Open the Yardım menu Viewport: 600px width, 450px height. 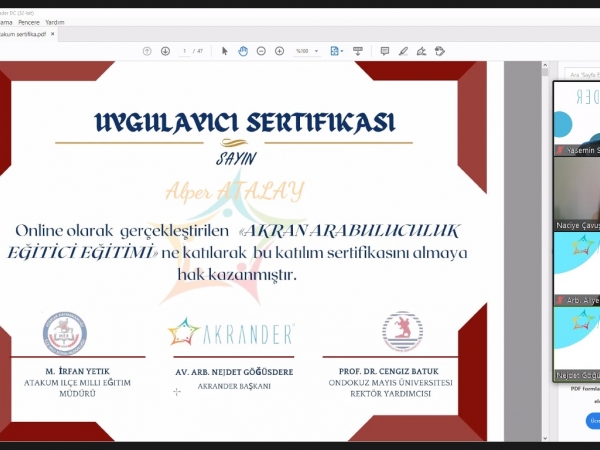(55, 22)
